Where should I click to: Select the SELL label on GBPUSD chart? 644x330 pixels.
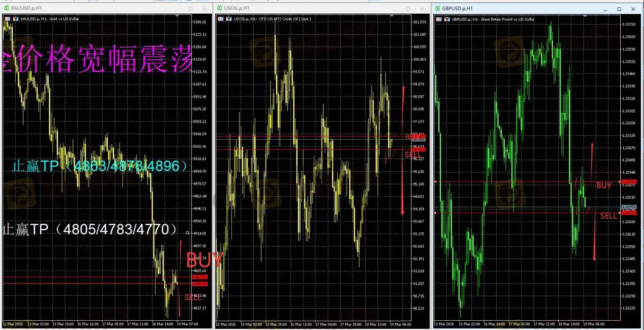pos(608,216)
